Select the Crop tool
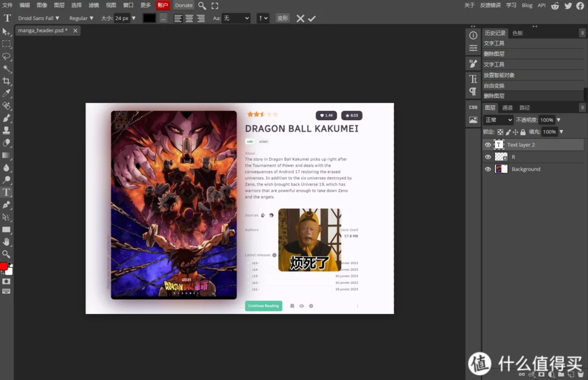Image resolution: width=588 pixels, height=380 pixels. pyautogui.click(x=6, y=81)
